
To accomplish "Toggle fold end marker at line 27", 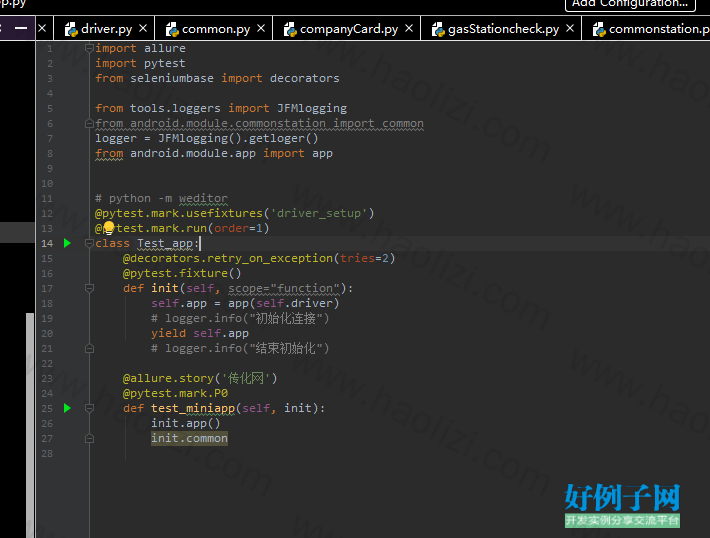I will pos(89,438).
